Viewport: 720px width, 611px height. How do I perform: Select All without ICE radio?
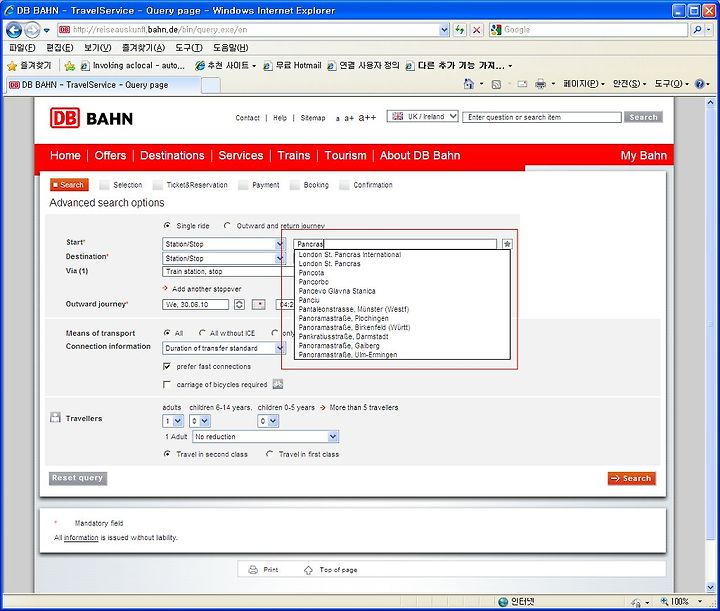coord(202,333)
